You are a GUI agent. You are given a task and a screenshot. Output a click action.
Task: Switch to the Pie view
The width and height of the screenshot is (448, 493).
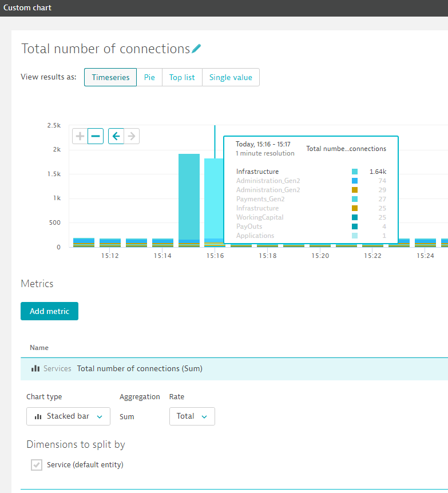[x=149, y=78]
